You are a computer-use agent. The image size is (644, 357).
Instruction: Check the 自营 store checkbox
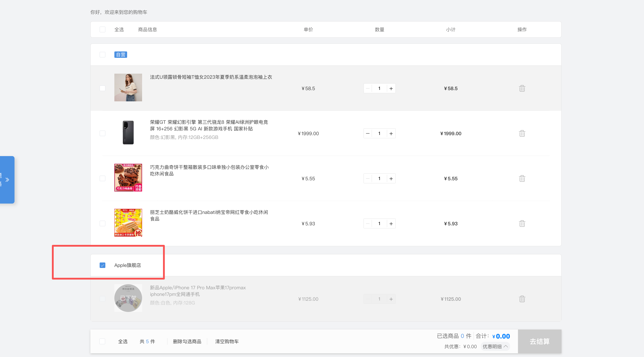tap(102, 55)
